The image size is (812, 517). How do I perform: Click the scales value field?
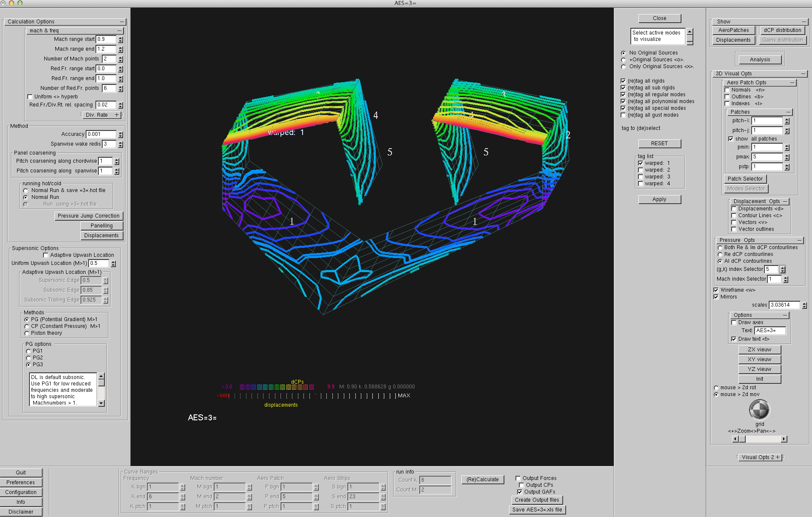[x=784, y=305]
